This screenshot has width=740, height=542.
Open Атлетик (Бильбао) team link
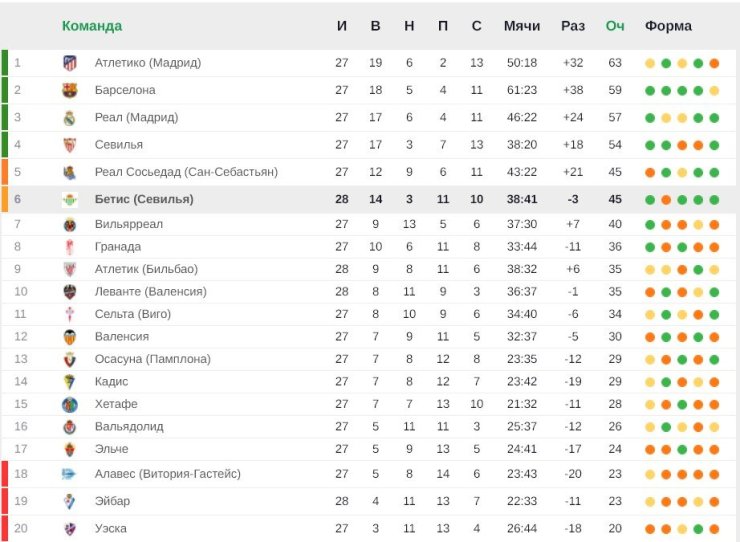click(146, 269)
